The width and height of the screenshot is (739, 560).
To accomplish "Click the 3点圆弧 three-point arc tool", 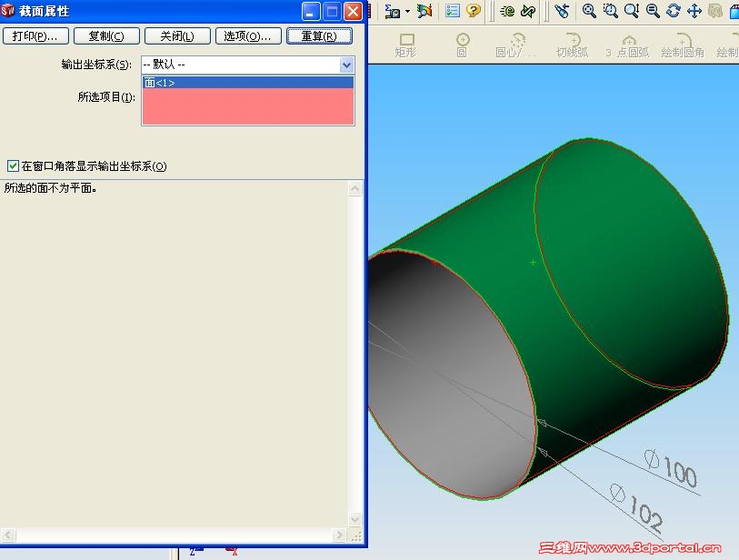I will click(x=628, y=45).
